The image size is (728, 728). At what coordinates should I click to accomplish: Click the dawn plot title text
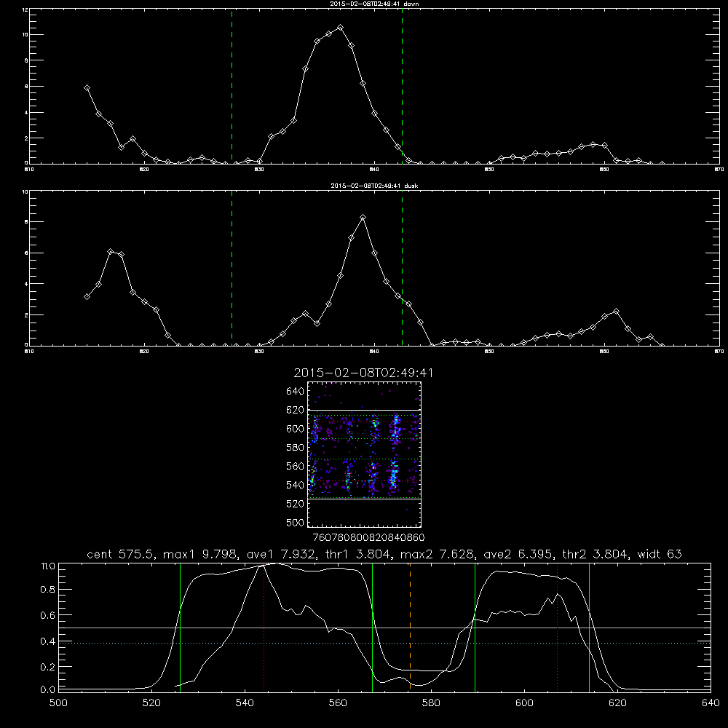coord(374,3)
